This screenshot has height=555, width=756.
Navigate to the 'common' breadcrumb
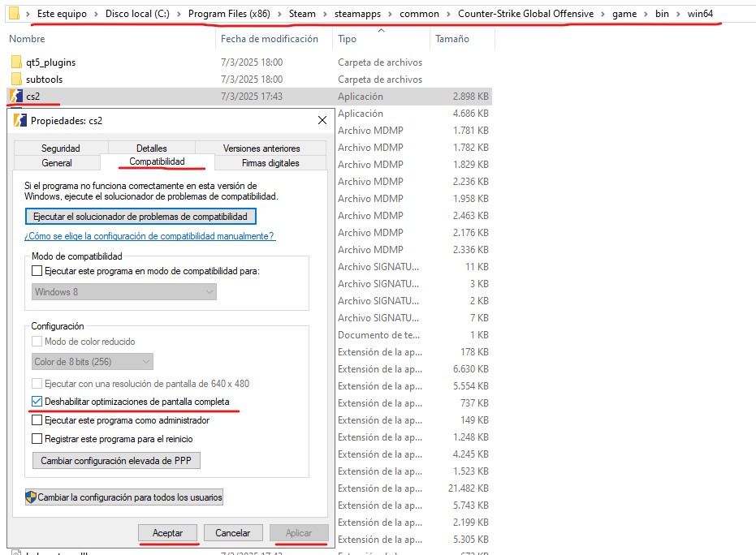coord(419,14)
